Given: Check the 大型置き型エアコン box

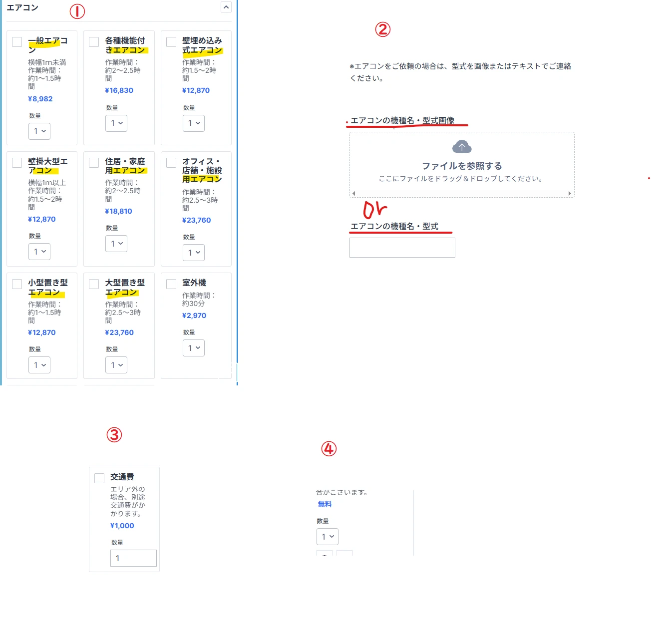Looking at the screenshot, I should point(93,283).
